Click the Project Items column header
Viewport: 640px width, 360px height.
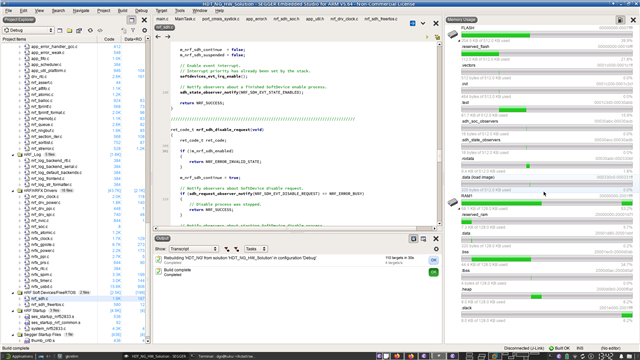tap(49, 39)
